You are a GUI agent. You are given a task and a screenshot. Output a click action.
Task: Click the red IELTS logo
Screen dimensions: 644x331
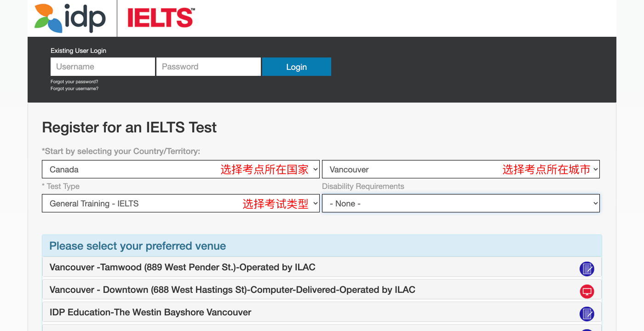click(x=161, y=18)
